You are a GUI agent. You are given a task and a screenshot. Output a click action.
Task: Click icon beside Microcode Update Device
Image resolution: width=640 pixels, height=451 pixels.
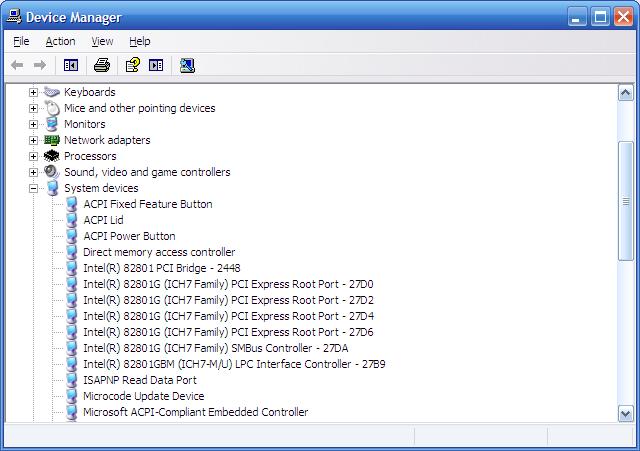click(x=71, y=396)
